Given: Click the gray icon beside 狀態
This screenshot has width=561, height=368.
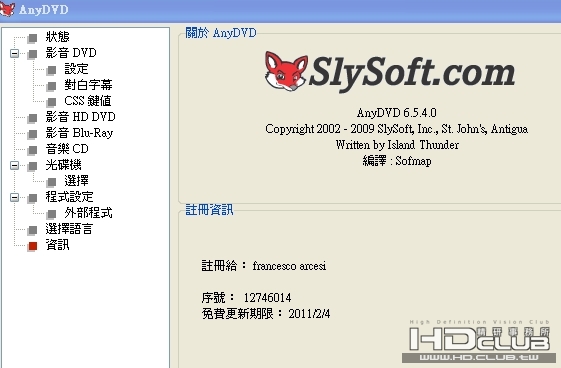Looking at the screenshot, I should (33, 38).
